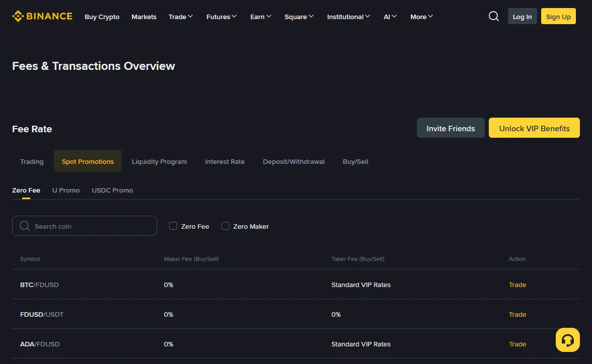Image resolution: width=592 pixels, height=364 pixels.
Task: Click Unlock VIP Benefits button
Action: pos(534,128)
